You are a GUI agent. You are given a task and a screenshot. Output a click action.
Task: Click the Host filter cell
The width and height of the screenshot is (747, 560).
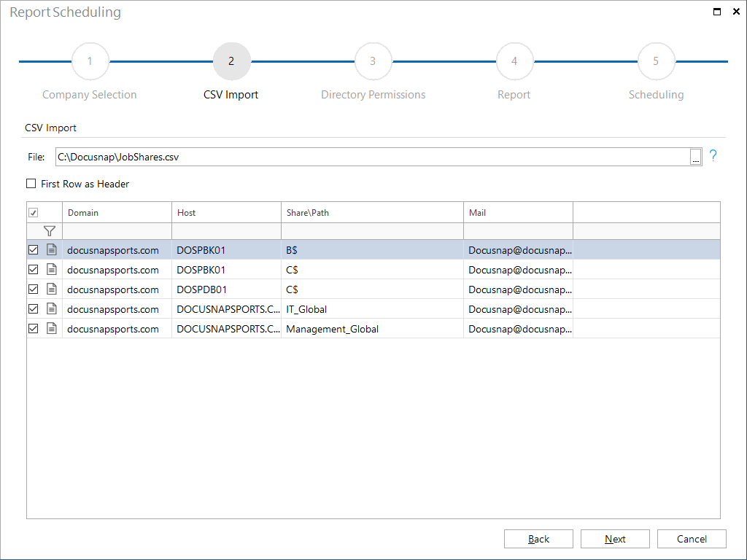click(227, 231)
